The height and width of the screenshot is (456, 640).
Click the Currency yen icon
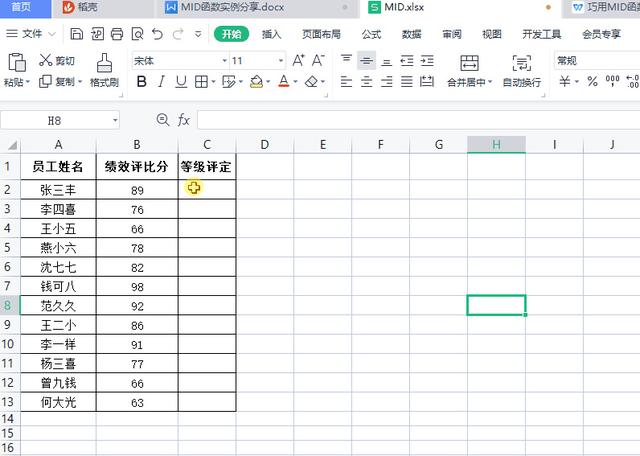coord(564,81)
